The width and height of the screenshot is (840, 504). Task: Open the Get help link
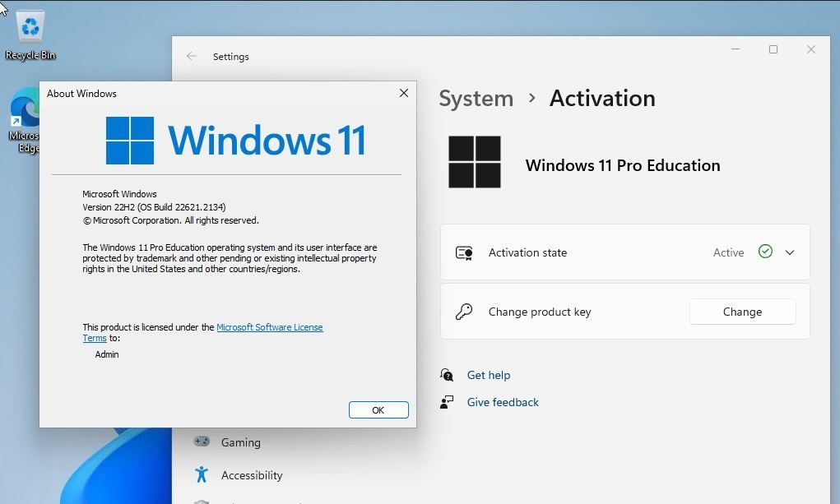point(489,375)
